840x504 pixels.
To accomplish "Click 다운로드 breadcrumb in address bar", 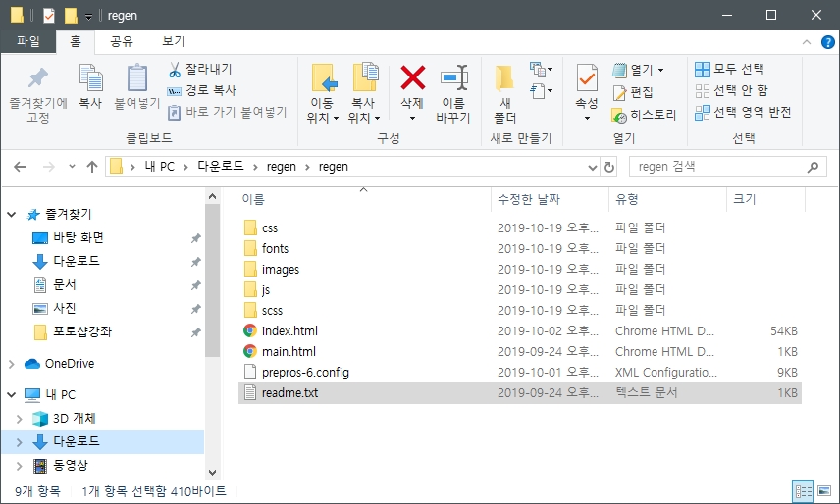I will (x=220, y=167).
